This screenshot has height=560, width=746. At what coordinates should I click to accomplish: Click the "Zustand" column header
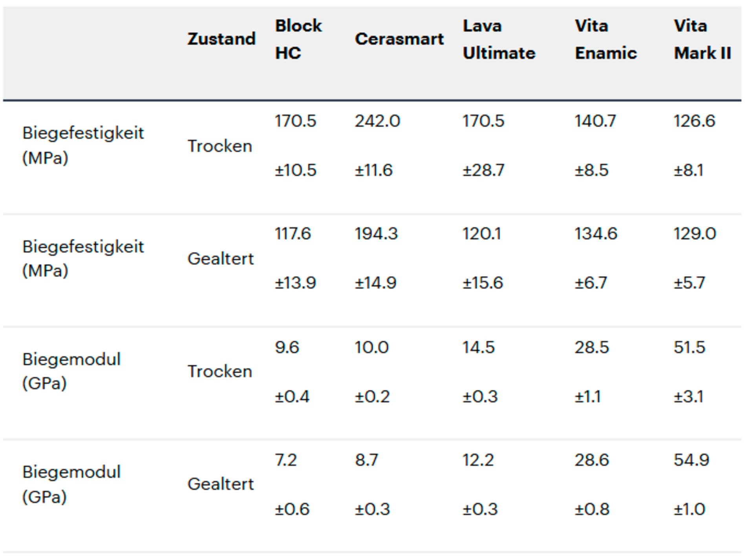(x=221, y=39)
